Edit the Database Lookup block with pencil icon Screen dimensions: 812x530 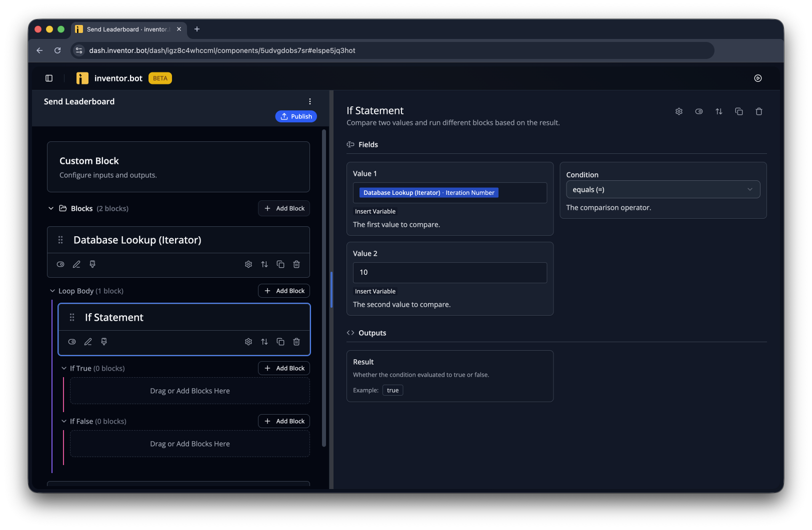click(x=76, y=264)
